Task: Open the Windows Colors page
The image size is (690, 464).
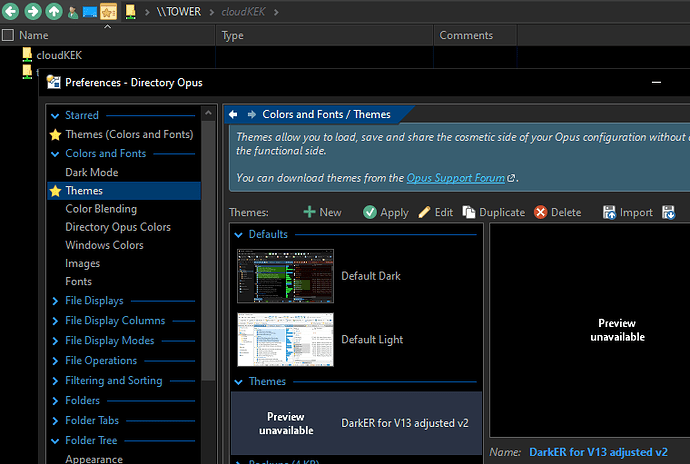Action: [x=104, y=245]
